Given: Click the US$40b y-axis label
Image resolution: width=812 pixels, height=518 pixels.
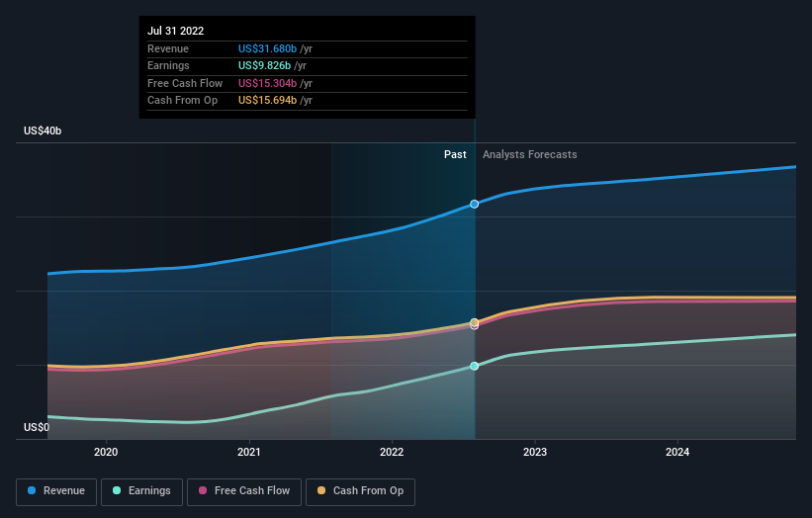Looking at the screenshot, I should click(43, 130).
